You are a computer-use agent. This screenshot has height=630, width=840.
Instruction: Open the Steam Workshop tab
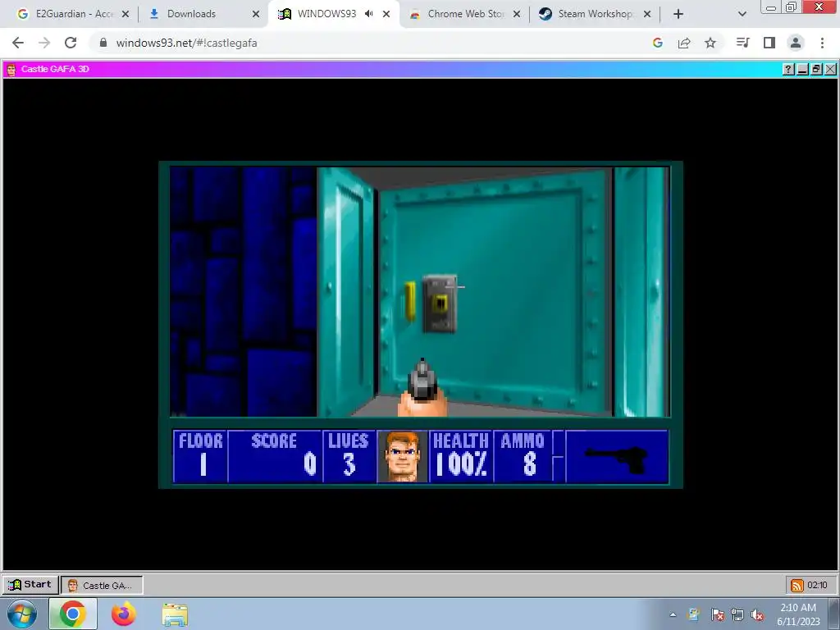tap(595, 14)
